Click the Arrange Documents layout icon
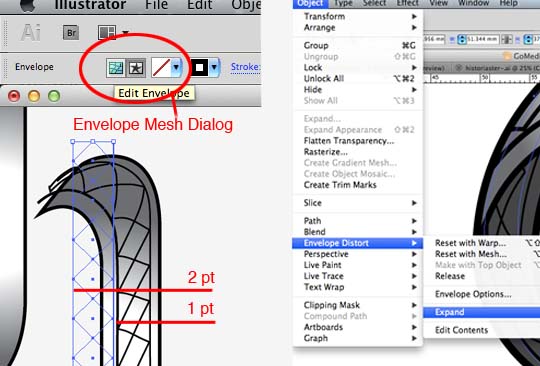The height and width of the screenshot is (366, 540). pos(107,33)
